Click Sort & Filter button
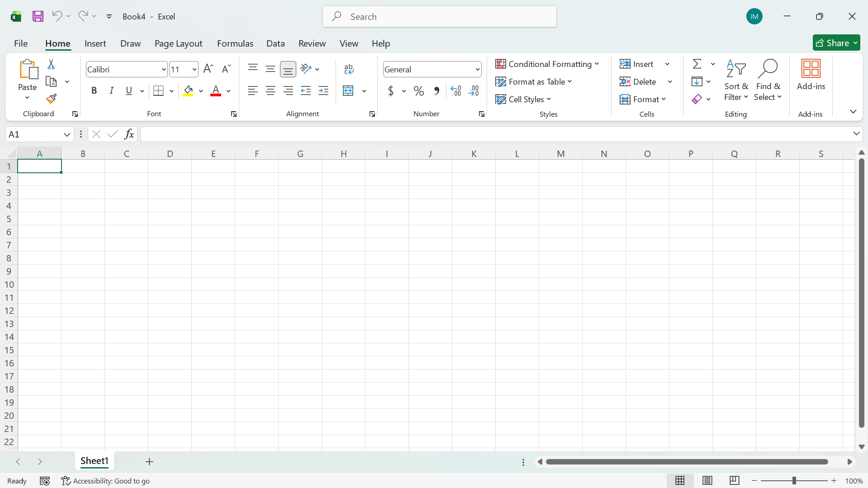Image resolution: width=868 pixels, height=488 pixels. (736, 80)
